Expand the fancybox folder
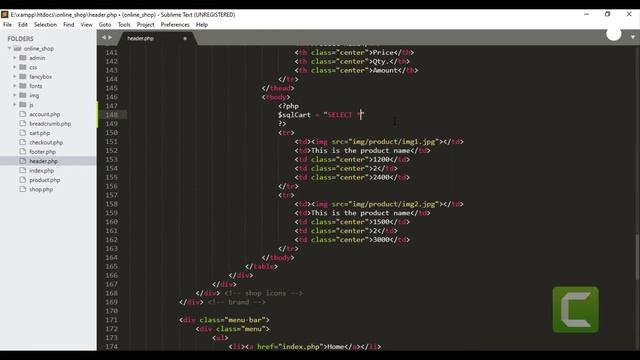Image resolution: width=640 pixels, height=360 pixels. pyautogui.click(x=15, y=76)
